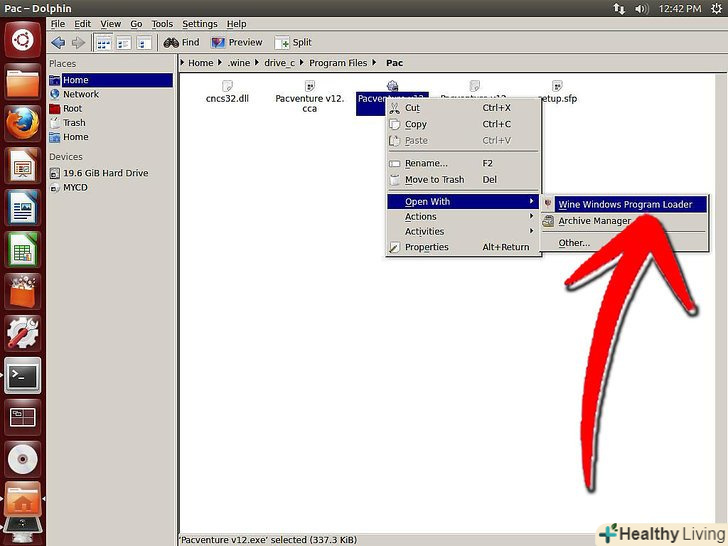Open Workspace Switcher launcher
The width and height of the screenshot is (728, 546).
(22, 417)
